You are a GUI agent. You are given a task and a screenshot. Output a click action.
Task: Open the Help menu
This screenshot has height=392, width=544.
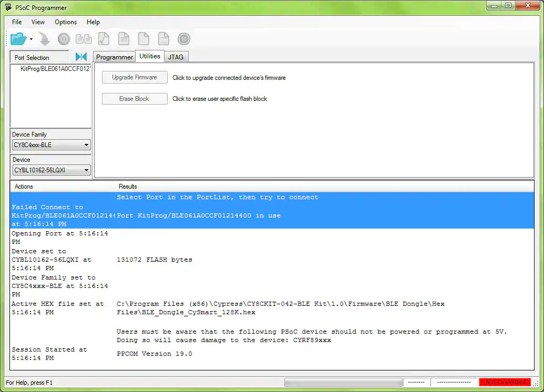93,22
